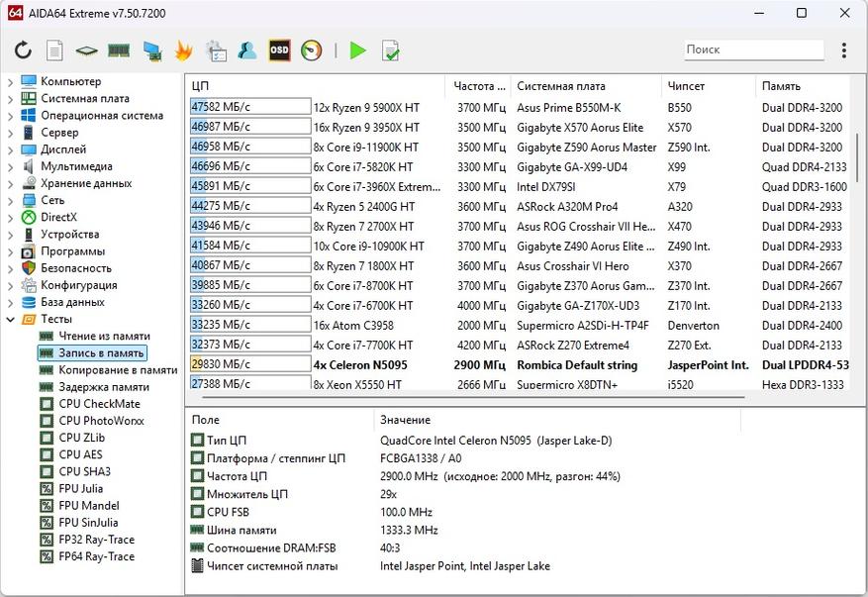Screen dimensions: 868x597
Task: Select the 16x Atom C3958 row
Action: click(519, 325)
